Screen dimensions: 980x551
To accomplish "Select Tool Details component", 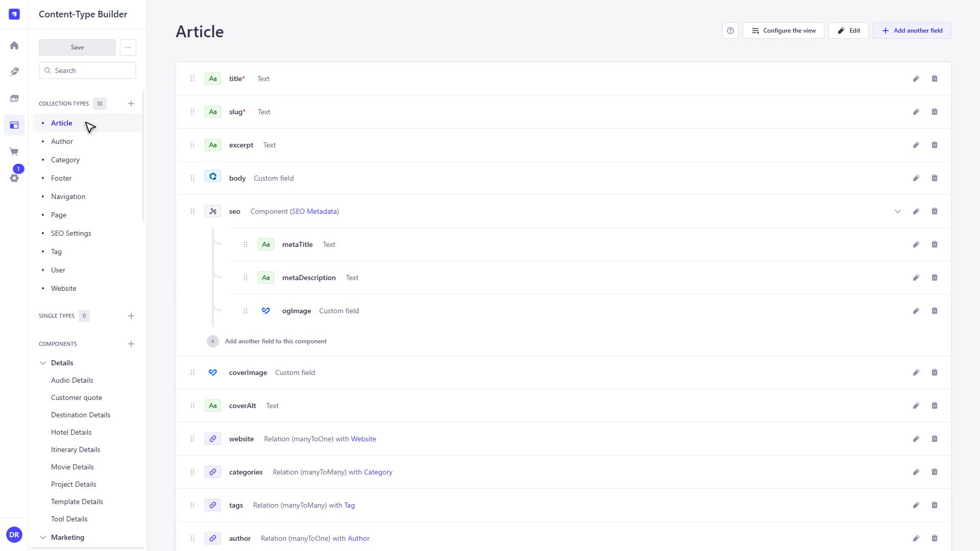I will [69, 519].
